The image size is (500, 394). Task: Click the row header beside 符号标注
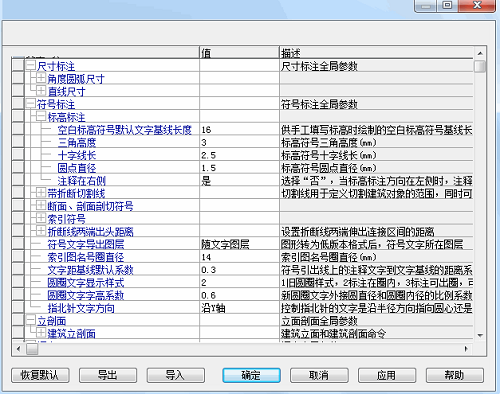pos(18,104)
